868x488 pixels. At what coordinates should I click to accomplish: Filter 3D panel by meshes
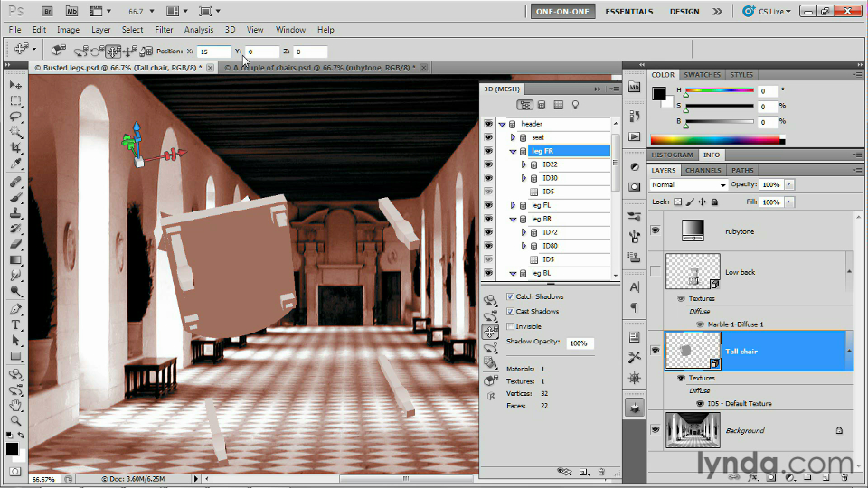click(x=542, y=105)
